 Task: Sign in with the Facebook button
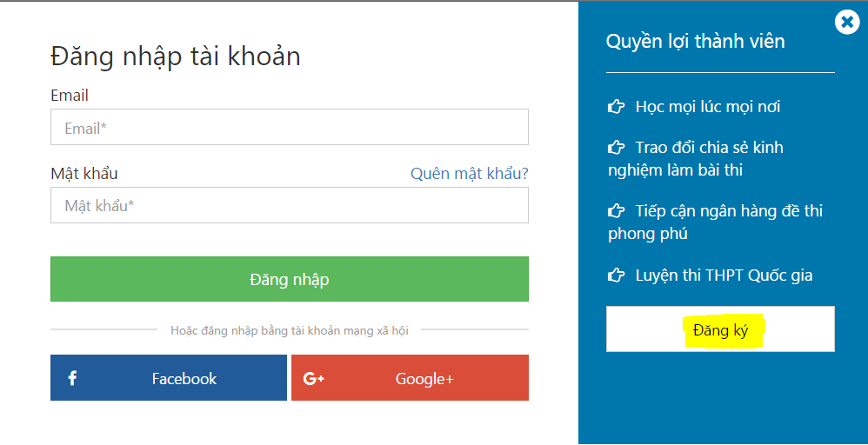tap(168, 377)
